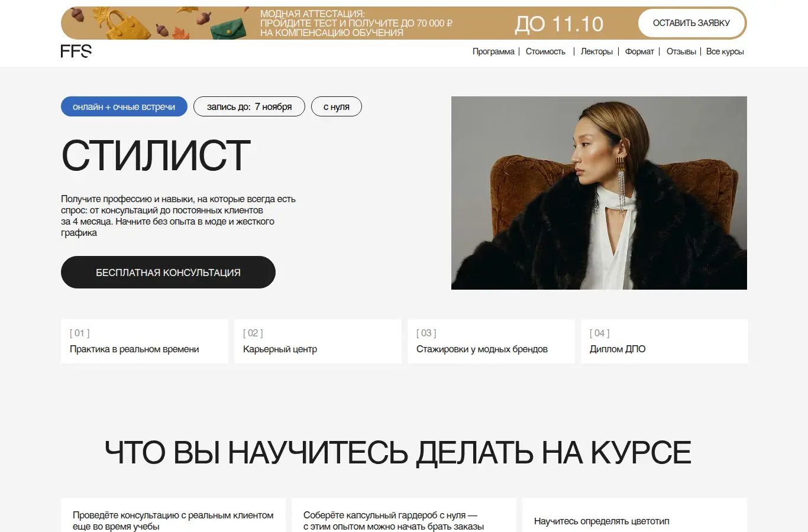Screen dimensions: 808x532
Task: Click 'Научитесь определять цветотип' card
Action: [635, 515]
